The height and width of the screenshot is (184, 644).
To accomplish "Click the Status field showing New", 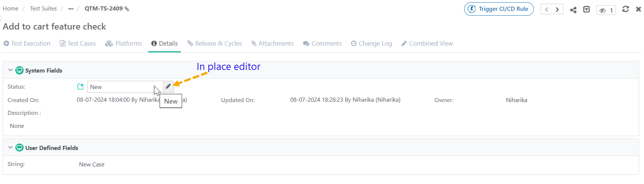I will click(x=125, y=87).
